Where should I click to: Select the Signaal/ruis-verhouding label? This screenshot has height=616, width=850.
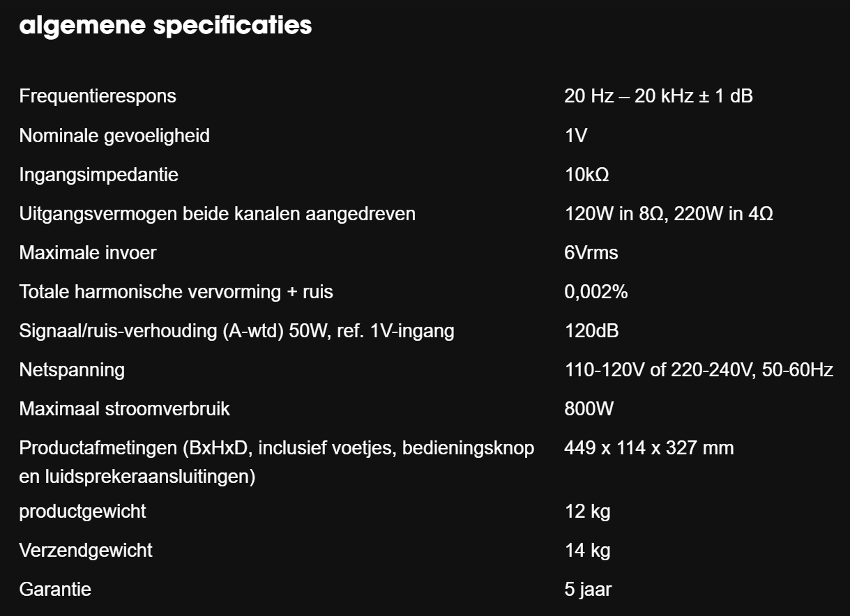pos(236,330)
